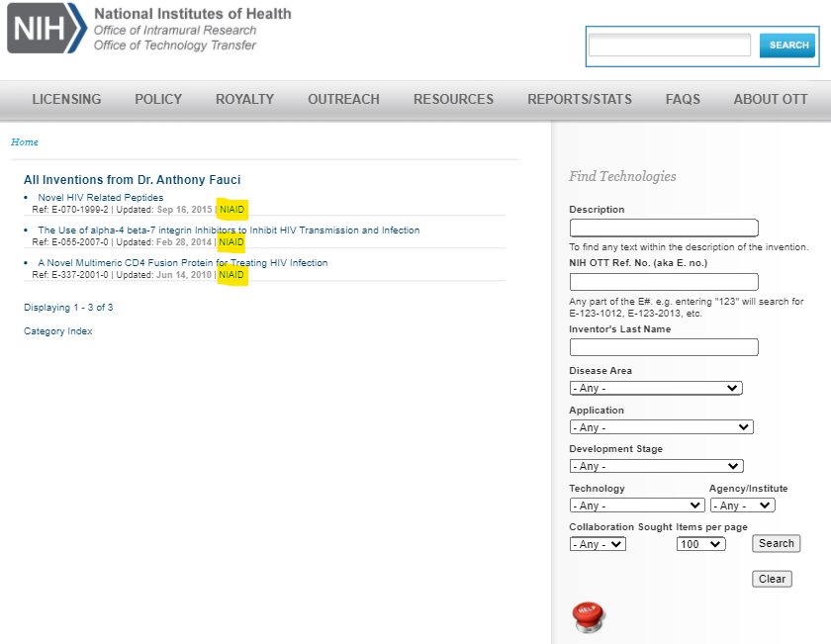This screenshot has width=831, height=644.
Task: Click the NIH OTT Ref. No. field
Action: [x=664, y=282]
